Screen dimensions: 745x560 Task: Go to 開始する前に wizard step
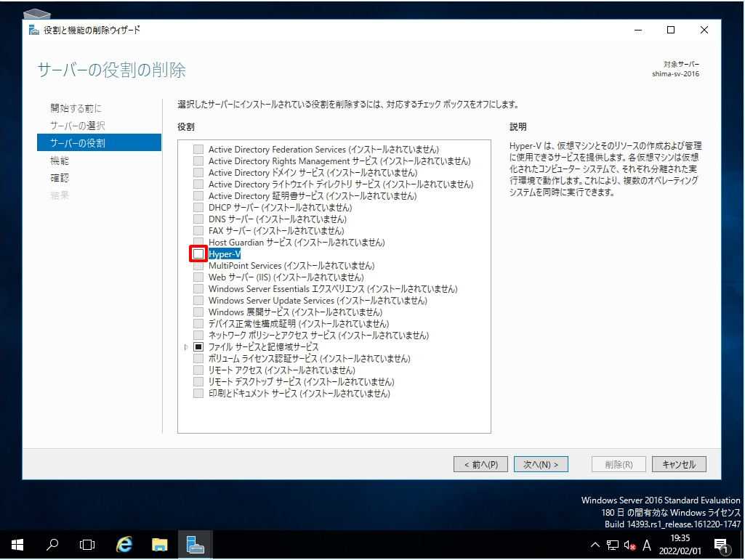click(76, 108)
